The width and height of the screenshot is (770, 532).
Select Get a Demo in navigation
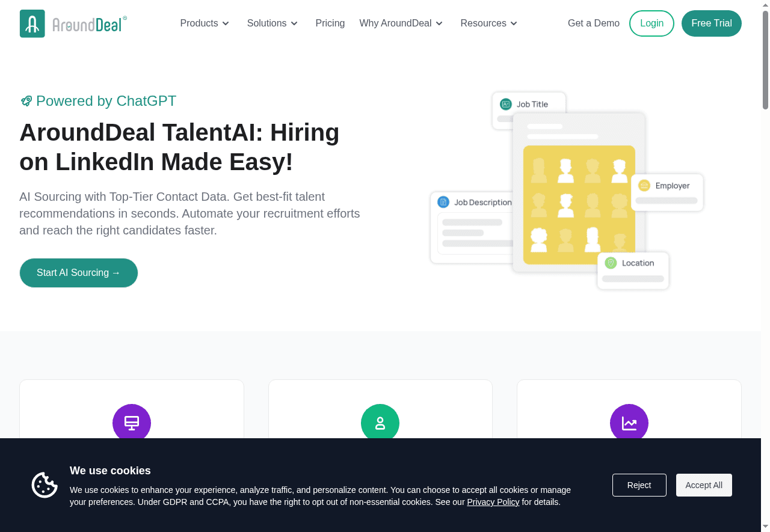(x=593, y=23)
